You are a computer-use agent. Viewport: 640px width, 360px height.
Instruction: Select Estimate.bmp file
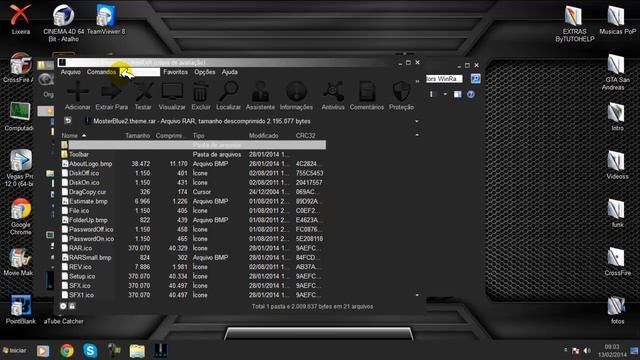193,201
